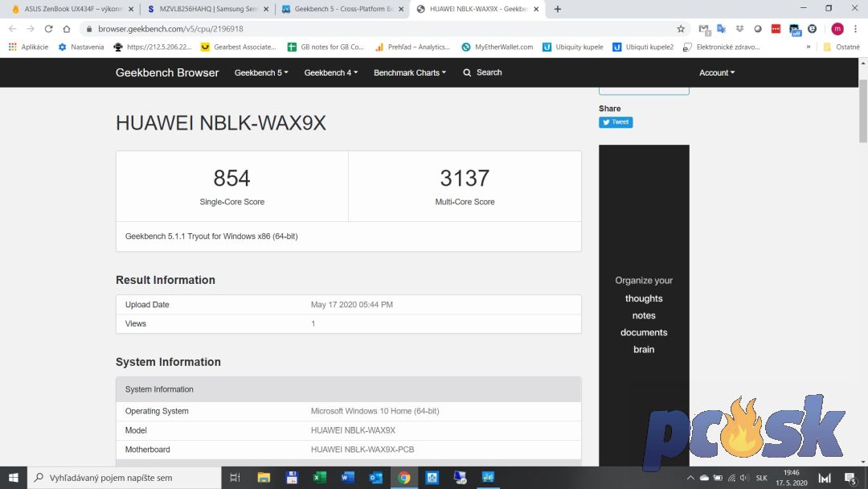Click the SLK keyboard language indicator

coord(762,478)
